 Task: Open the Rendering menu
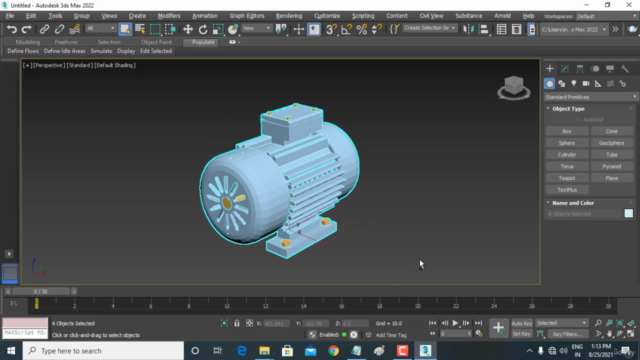coord(289,16)
